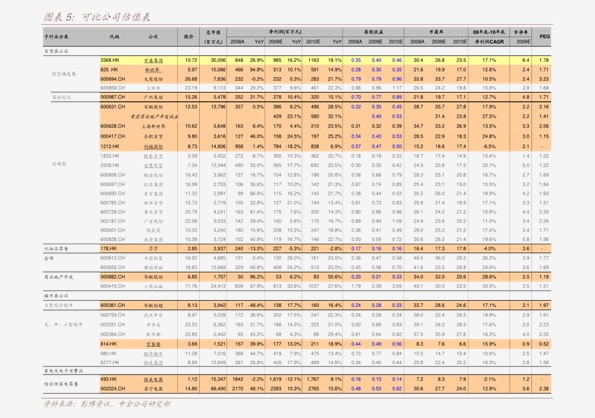
Task: Select the 600694.CH ticker cell
Action: (113, 79)
